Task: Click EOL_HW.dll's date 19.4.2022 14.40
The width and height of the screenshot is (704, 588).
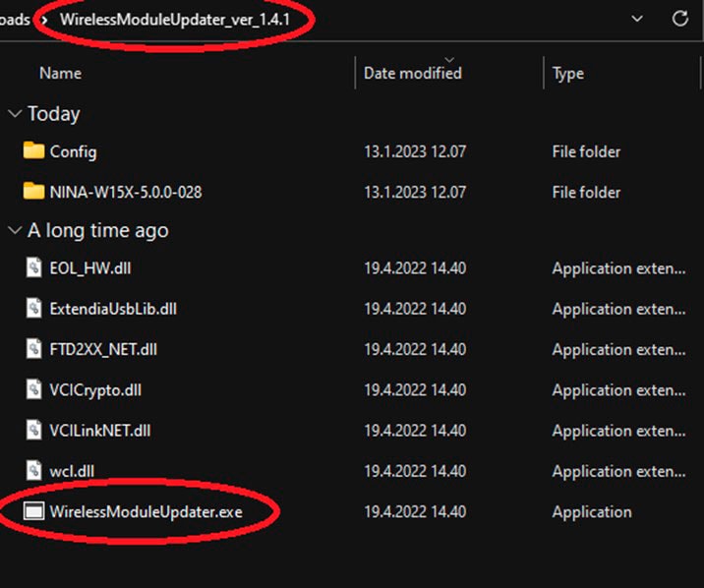Action: coord(415,268)
